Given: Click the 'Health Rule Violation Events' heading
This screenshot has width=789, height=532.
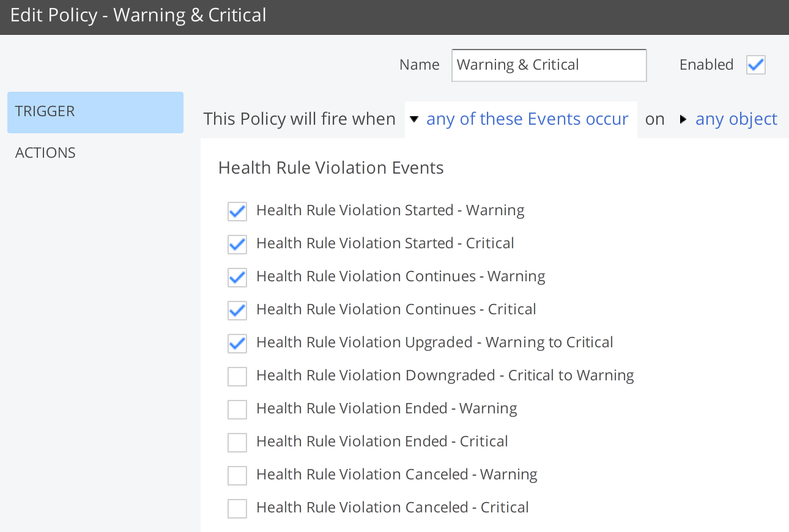Looking at the screenshot, I should pyautogui.click(x=331, y=168).
